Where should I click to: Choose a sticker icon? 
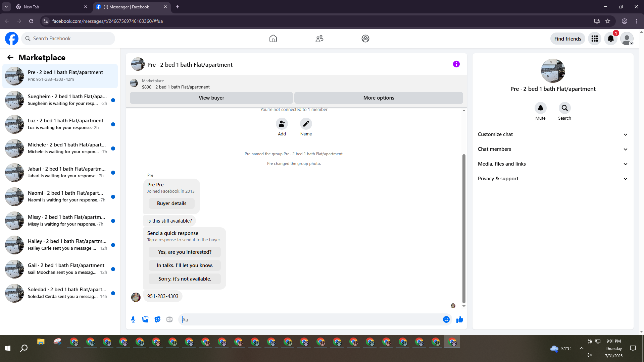[x=157, y=319]
